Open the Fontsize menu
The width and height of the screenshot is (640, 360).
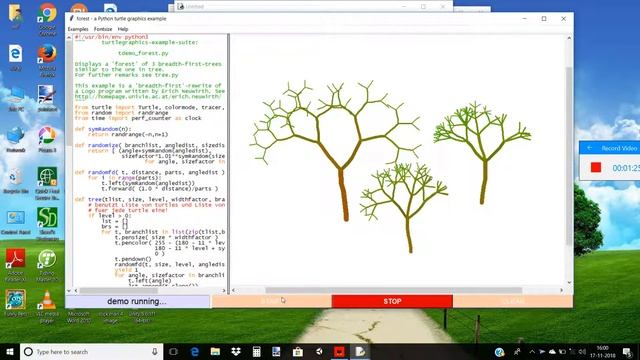point(103,29)
